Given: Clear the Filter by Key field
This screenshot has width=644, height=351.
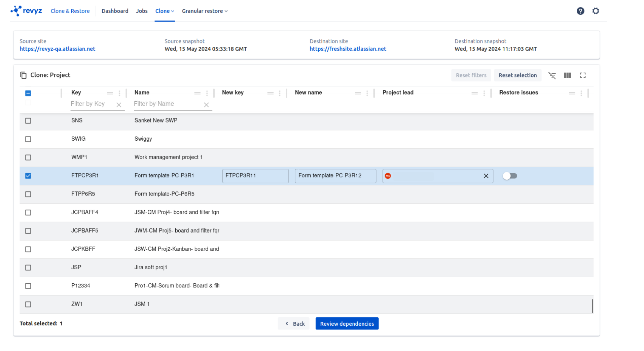Looking at the screenshot, I should 119,105.
